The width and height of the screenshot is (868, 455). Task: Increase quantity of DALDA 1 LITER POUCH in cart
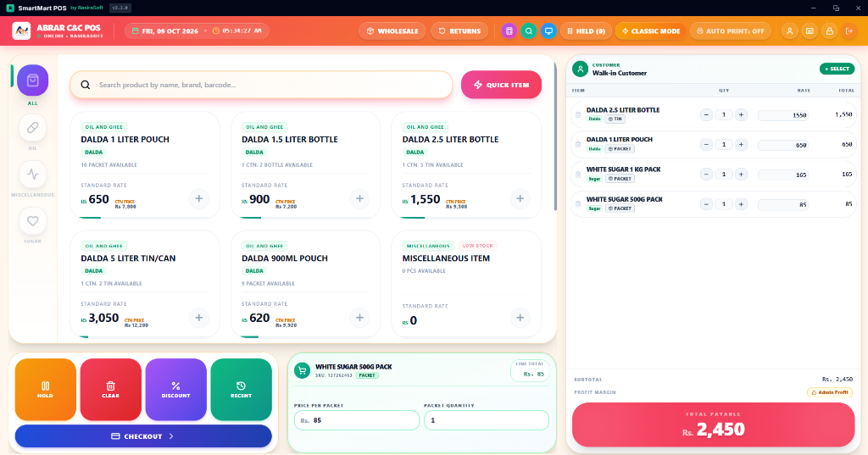pos(741,145)
